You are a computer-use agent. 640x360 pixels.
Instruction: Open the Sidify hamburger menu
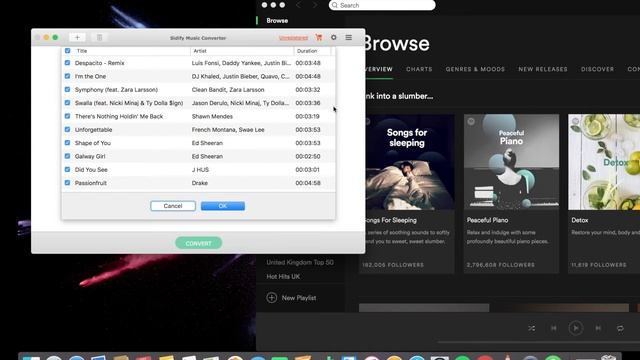[x=349, y=37]
